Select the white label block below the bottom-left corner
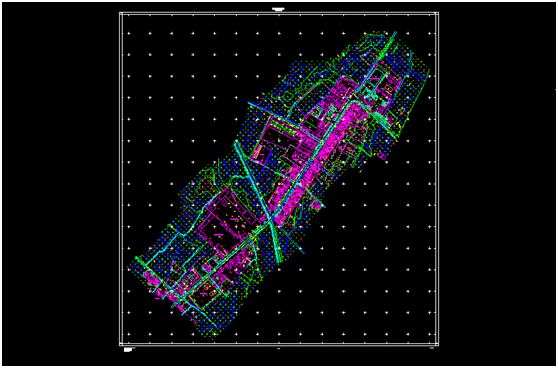Image resolution: width=558 pixels, height=368 pixels. [x=128, y=350]
